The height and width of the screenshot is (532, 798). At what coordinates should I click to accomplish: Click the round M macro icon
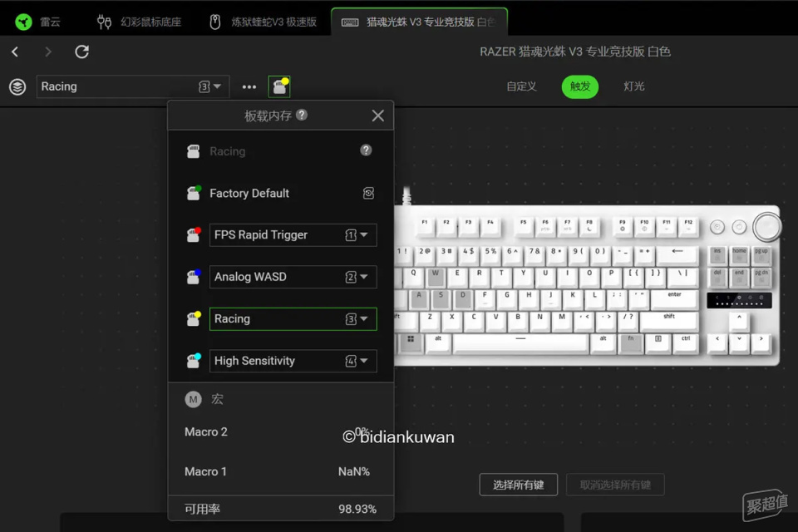[193, 400]
